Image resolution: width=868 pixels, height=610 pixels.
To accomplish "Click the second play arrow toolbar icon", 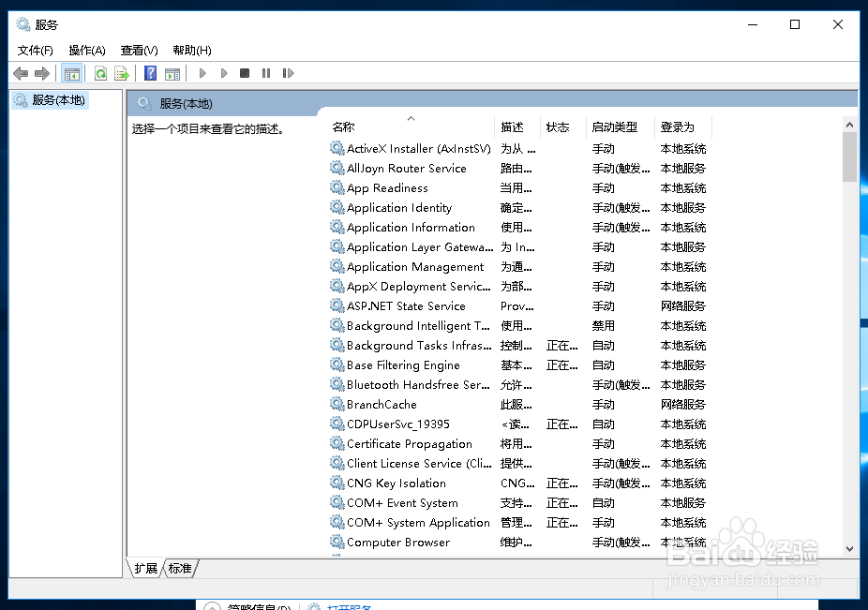I will point(224,73).
